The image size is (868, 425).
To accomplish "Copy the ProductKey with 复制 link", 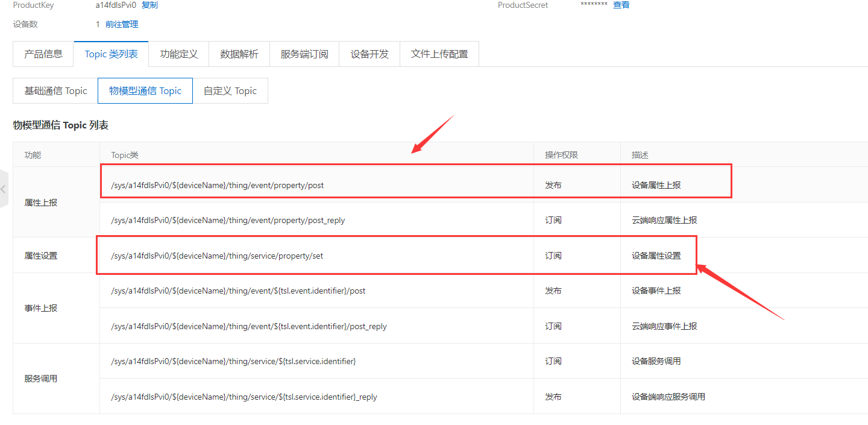I will coord(149,5).
